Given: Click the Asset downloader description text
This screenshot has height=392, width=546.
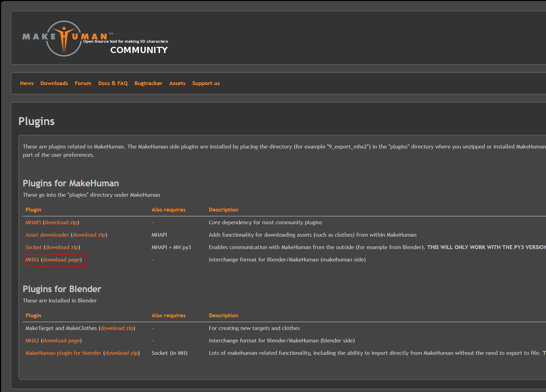Looking at the screenshot, I should tap(313, 235).
